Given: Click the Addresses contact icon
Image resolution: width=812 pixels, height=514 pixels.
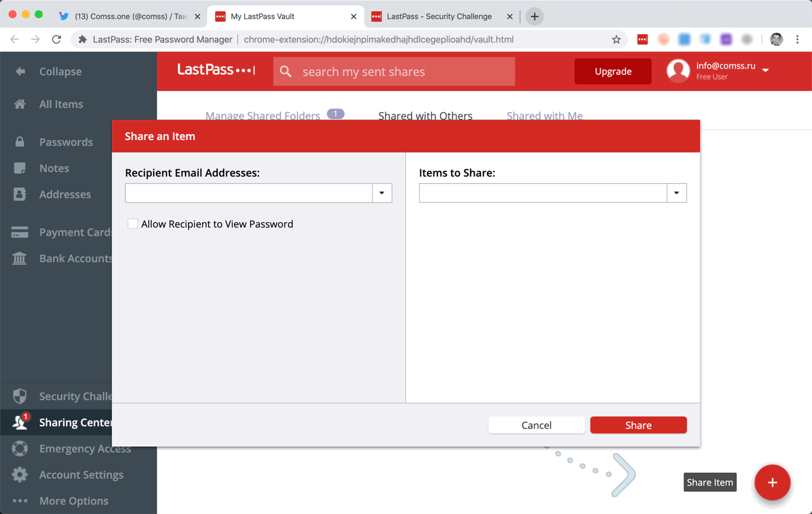Looking at the screenshot, I should (x=20, y=194).
